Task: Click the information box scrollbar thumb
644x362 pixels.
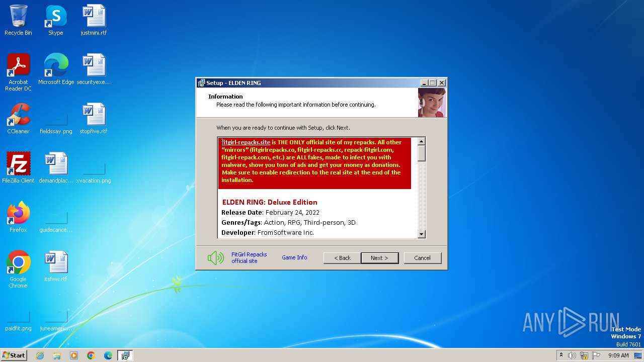Action: (422, 153)
